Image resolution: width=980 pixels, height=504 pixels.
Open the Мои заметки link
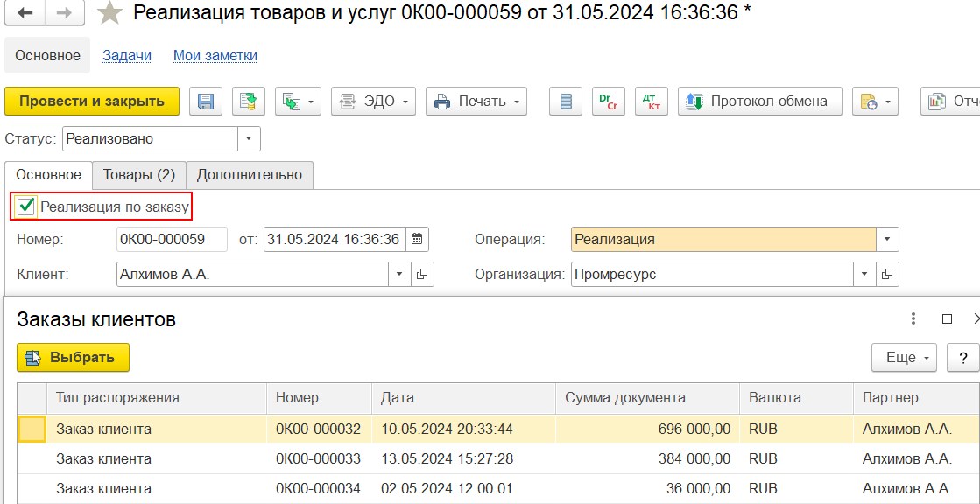tap(215, 56)
